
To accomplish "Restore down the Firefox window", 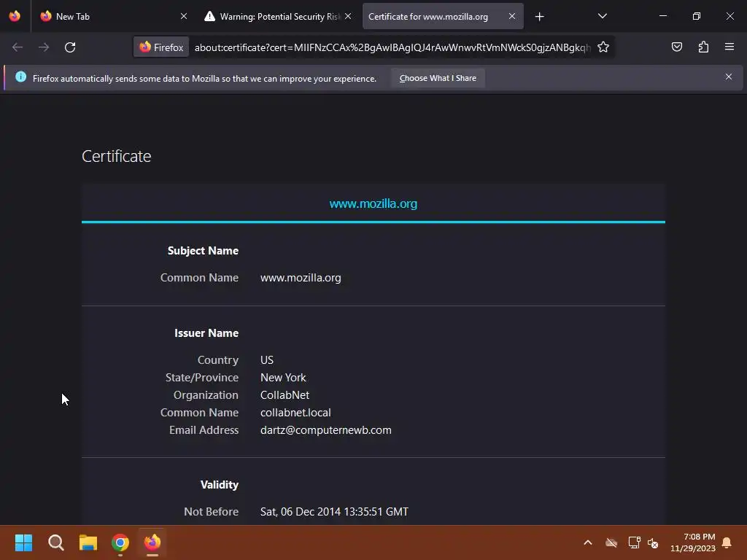I will click(696, 16).
